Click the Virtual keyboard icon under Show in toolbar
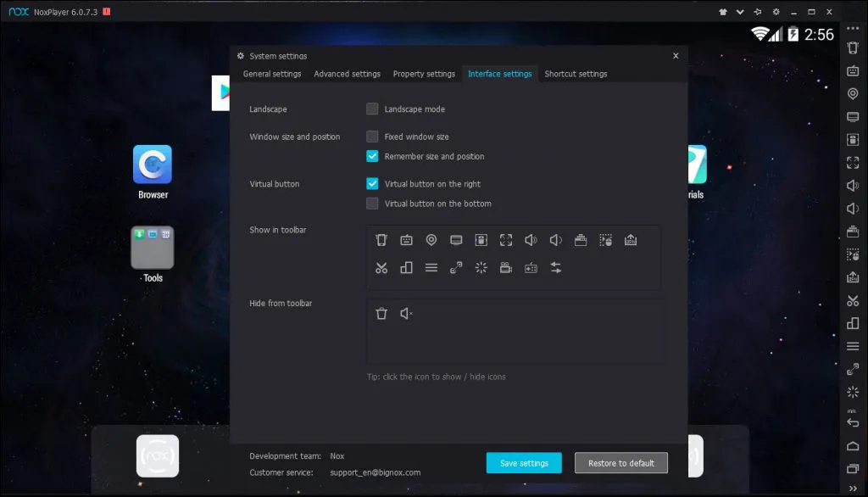Image resolution: width=868 pixels, height=497 pixels. (406, 240)
